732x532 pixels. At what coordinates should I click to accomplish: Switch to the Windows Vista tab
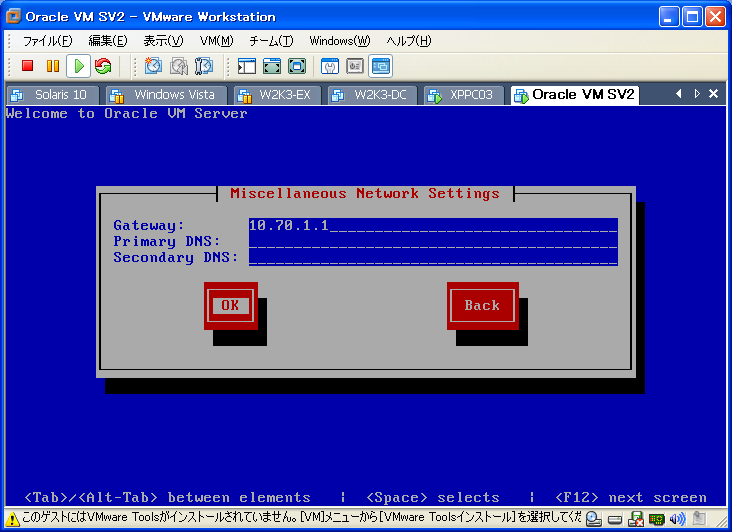click(167, 95)
